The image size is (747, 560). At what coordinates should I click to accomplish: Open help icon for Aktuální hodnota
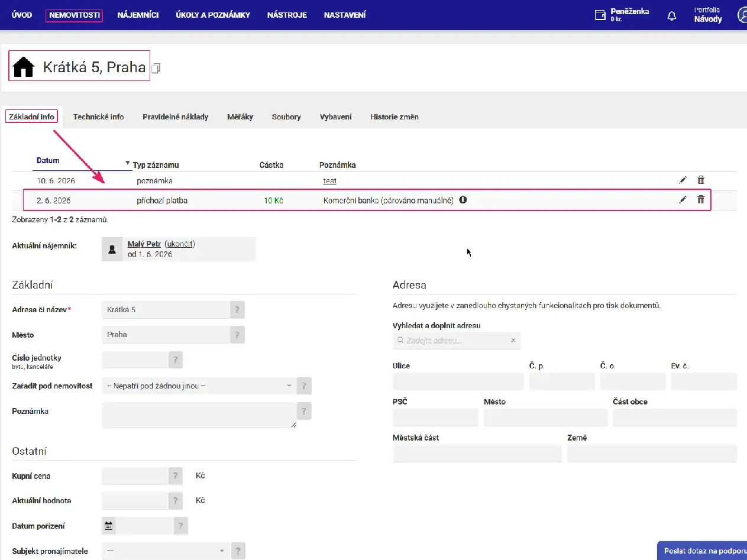pos(176,501)
